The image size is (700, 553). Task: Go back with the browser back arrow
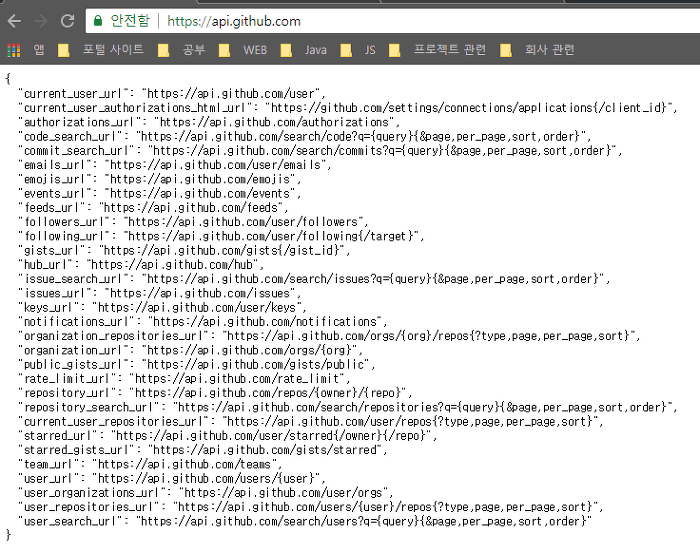point(14,21)
